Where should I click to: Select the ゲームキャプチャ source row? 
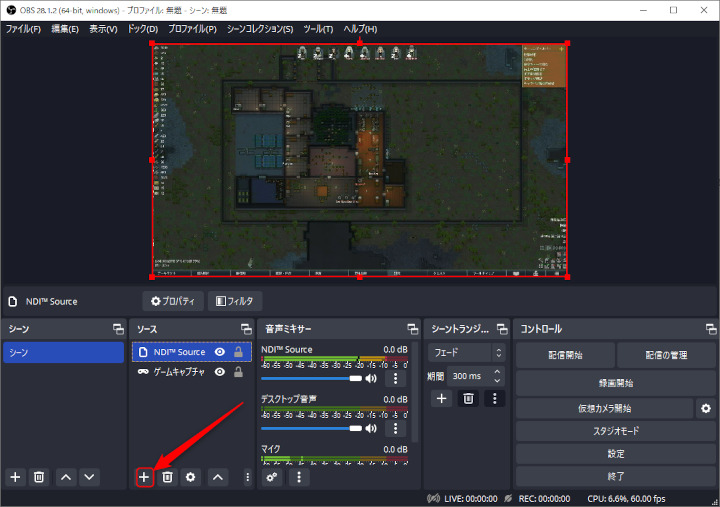[192, 372]
